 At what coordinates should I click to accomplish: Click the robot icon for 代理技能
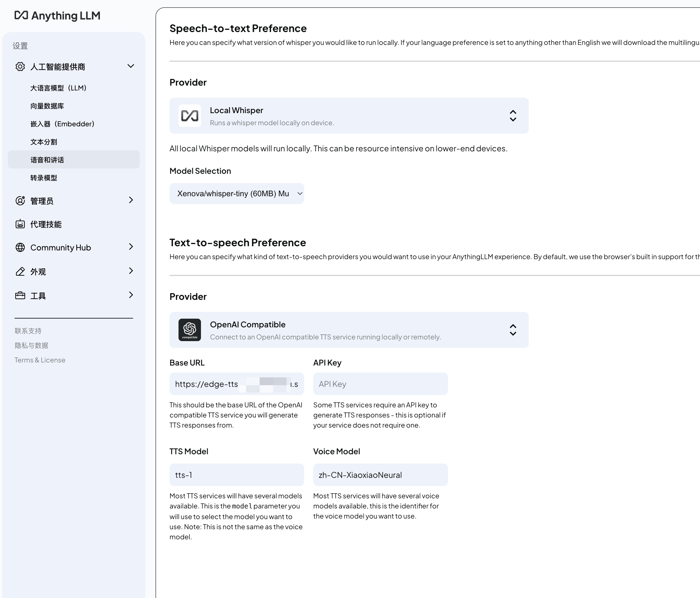[20, 224]
